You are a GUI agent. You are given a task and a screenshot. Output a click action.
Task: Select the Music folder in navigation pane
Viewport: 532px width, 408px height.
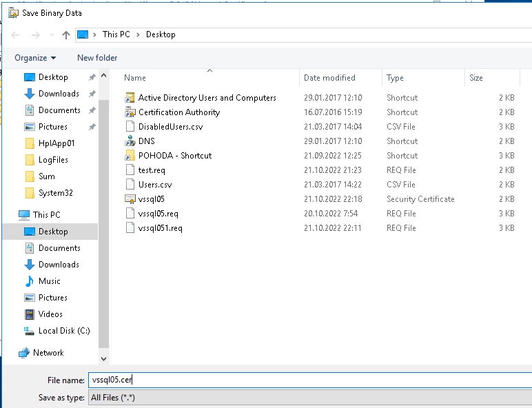coord(49,281)
